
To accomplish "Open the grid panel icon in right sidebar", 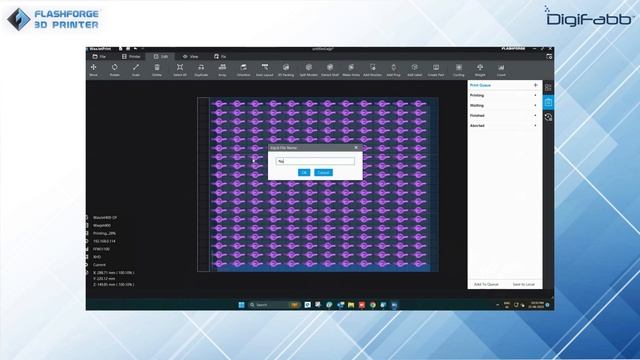I will tap(548, 87).
